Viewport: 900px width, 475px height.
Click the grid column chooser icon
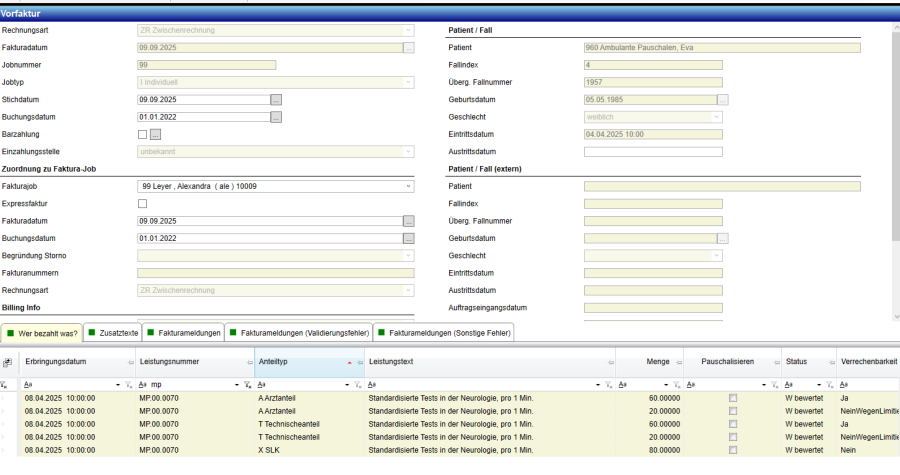[8, 362]
